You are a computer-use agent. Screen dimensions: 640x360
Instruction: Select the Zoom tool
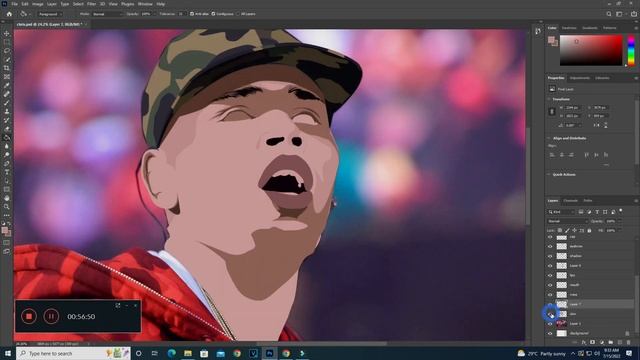[x=7, y=207]
